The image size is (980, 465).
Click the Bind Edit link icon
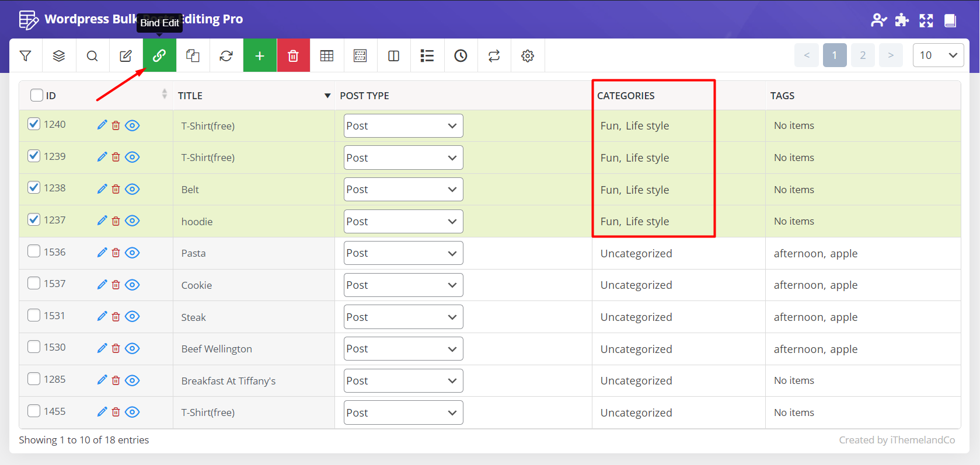coord(159,55)
